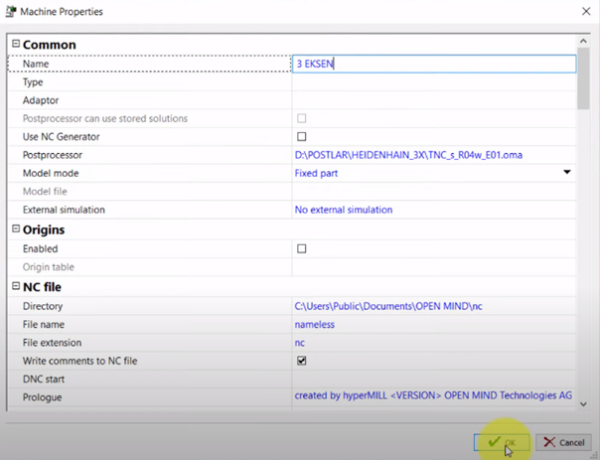Collapse the NC file section
Screen dimensions: 600x460
14,287
